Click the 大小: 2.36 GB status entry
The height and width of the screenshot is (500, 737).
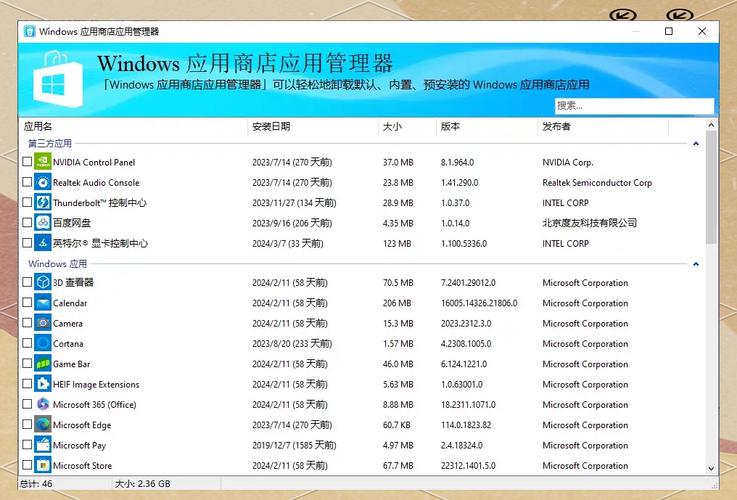click(x=142, y=484)
